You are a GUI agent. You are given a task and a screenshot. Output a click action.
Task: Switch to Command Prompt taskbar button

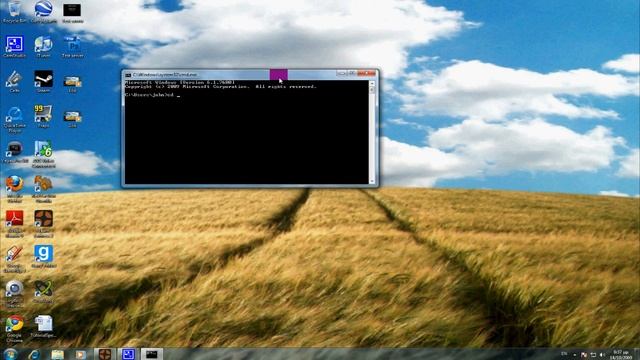coord(151,354)
